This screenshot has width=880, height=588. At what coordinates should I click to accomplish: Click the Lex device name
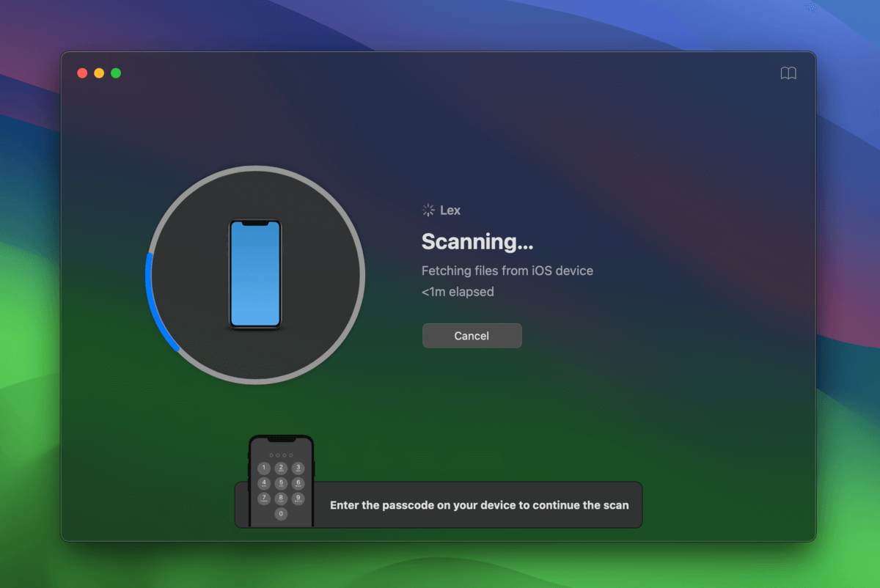(x=450, y=210)
